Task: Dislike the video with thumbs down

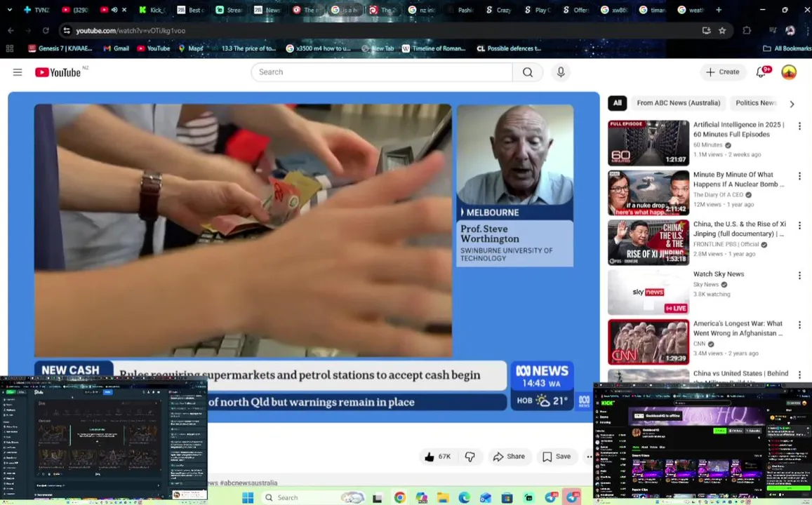Action: pyautogui.click(x=470, y=457)
